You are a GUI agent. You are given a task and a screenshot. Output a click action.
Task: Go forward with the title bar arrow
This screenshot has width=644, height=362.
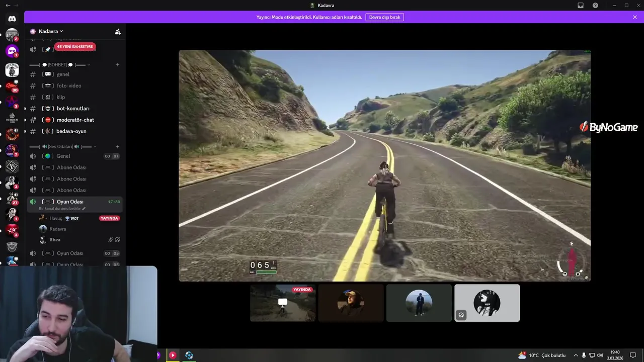pos(17,5)
